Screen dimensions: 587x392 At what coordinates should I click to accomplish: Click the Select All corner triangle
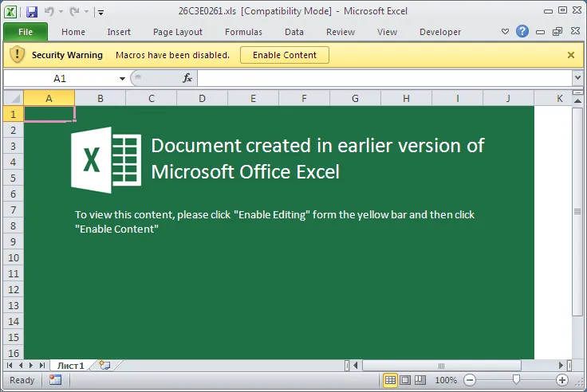pos(14,98)
